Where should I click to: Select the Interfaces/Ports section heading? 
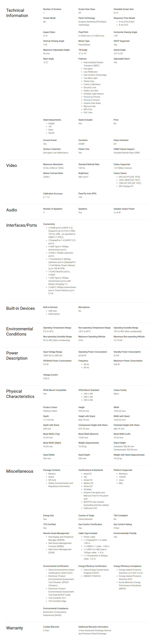coord(21,225)
